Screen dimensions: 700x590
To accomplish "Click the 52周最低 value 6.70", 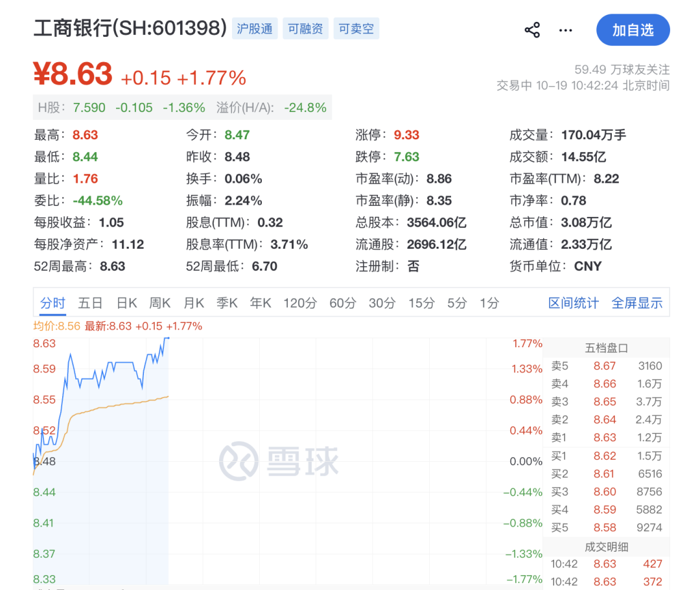I will pyautogui.click(x=264, y=266).
